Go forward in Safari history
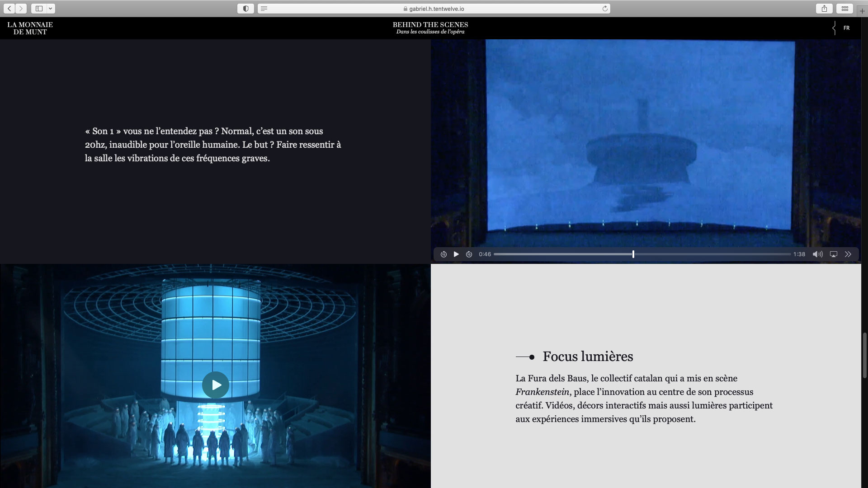The height and width of the screenshot is (488, 868). [21, 9]
